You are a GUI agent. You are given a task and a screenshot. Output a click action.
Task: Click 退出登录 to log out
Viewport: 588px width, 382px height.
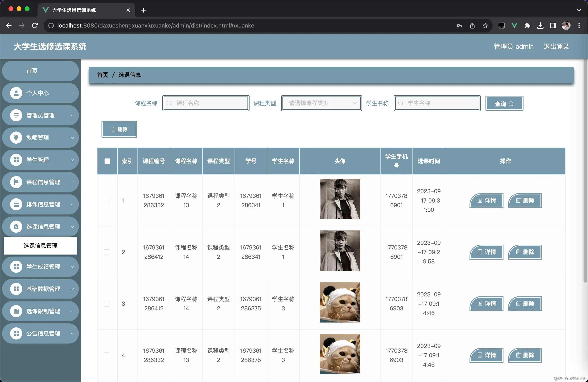[x=556, y=47]
